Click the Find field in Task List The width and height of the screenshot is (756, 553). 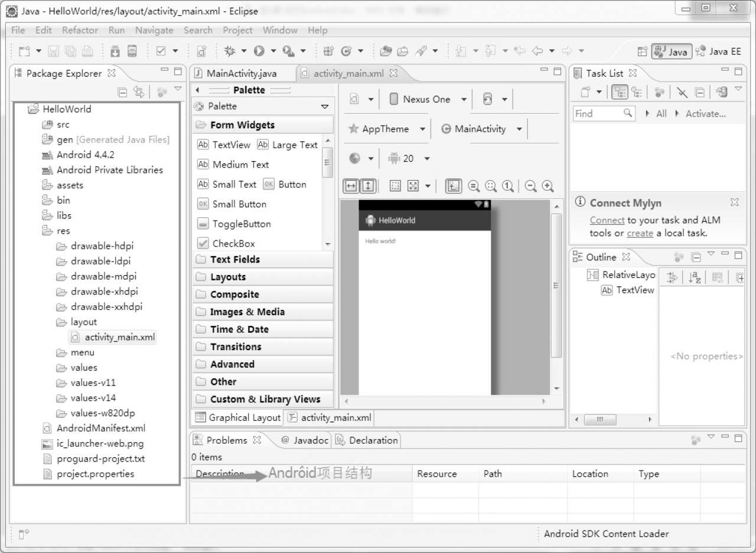604,114
